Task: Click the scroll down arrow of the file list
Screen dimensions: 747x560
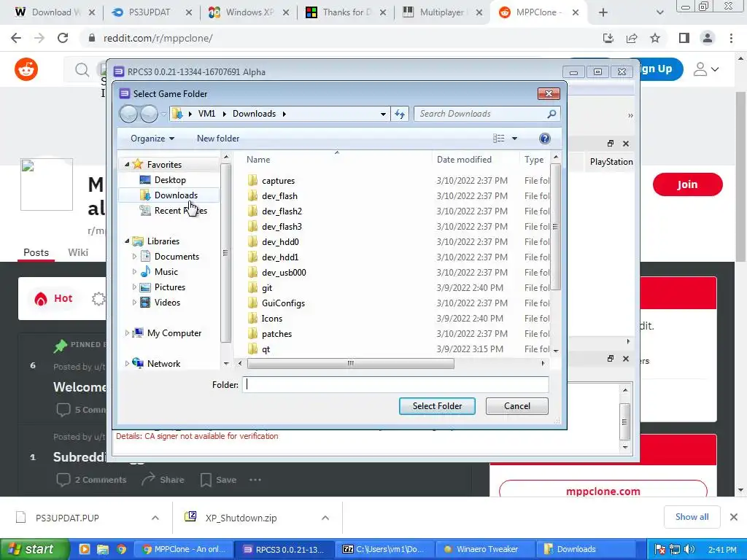Action: coord(555,351)
